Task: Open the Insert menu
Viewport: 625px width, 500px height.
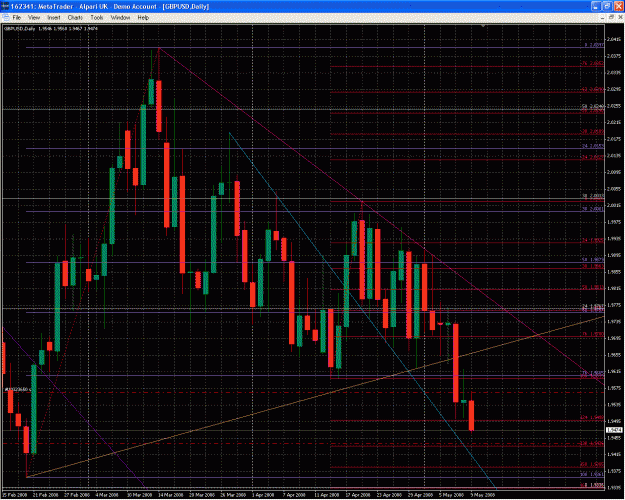Action: pyautogui.click(x=54, y=18)
